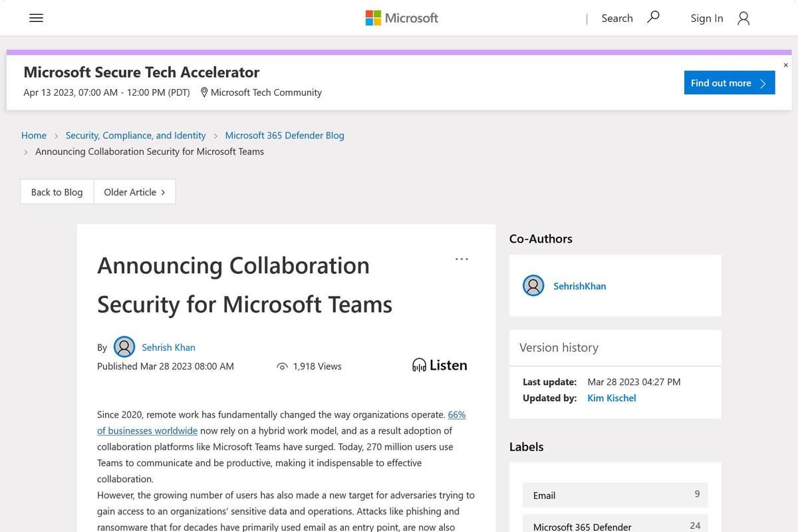The image size is (798, 532).
Task: Open Microsoft 365 Defender Blog breadcrumb
Action: pyautogui.click(x=285, y=135)
